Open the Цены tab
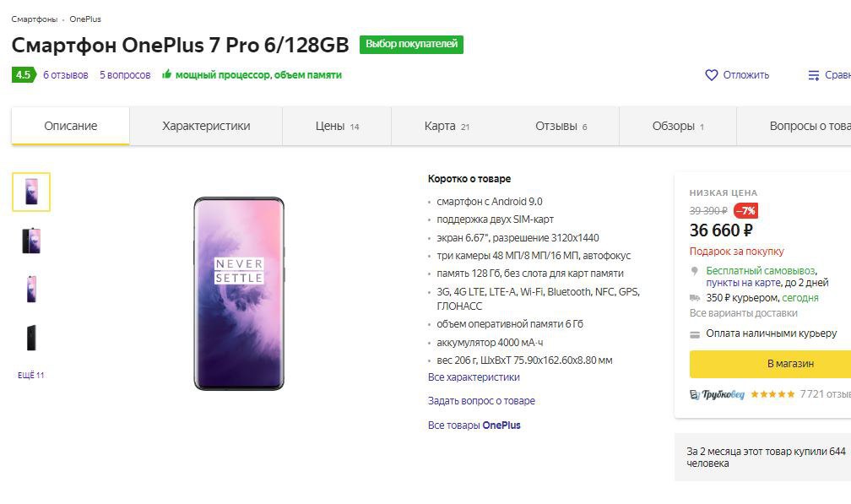This screenshot has height=504, width=851. click(337, 127)
